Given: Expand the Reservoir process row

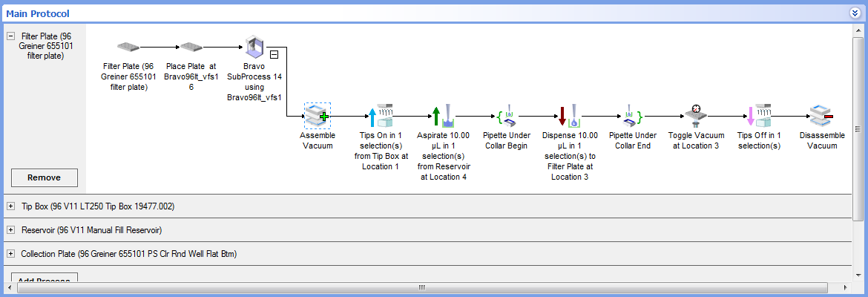Looking at the screenshot, I should pos(11,230).
